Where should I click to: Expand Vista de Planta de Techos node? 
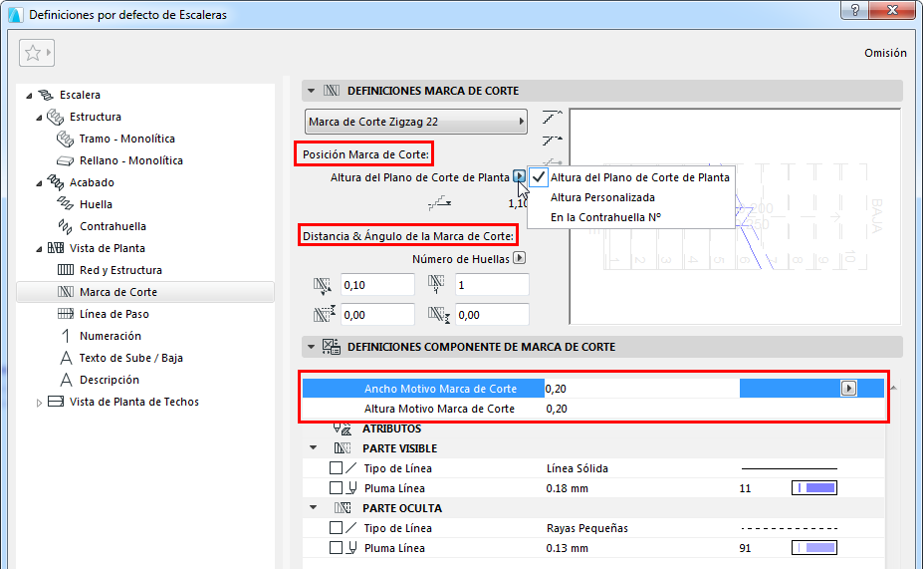pyautogui.click(x=39, y=403)
